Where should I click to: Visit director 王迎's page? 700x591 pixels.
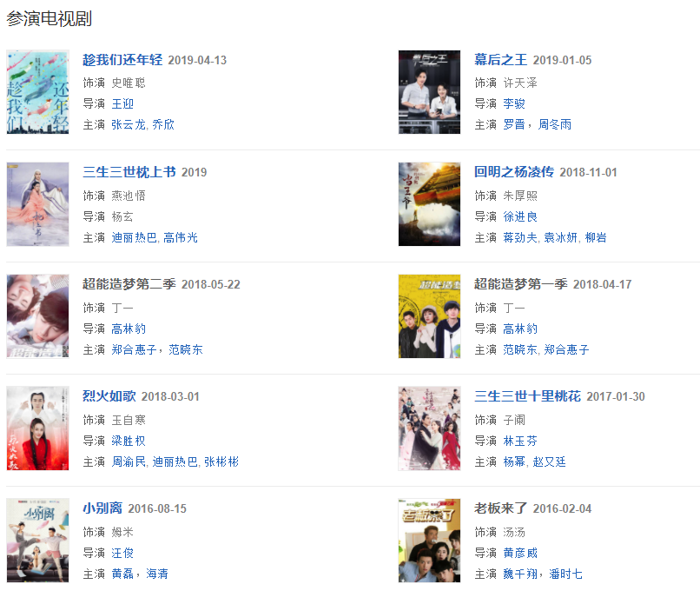tap(122, 103)
